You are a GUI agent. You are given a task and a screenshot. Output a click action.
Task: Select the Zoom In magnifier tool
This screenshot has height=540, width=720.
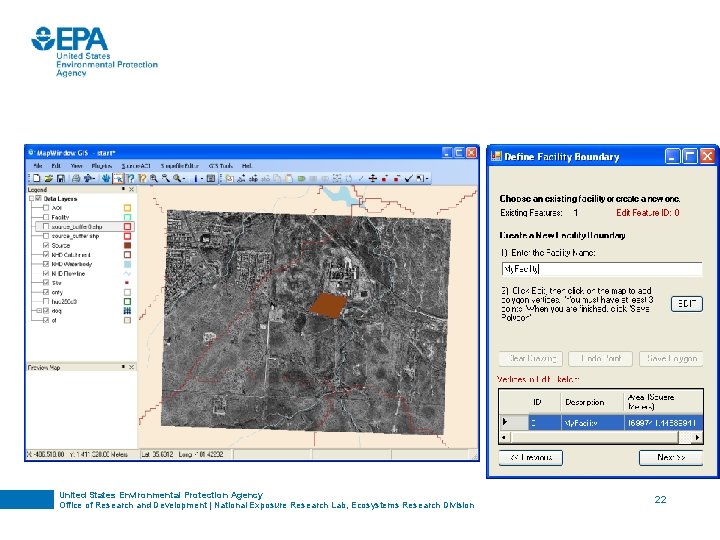click(x=154, y=178)
